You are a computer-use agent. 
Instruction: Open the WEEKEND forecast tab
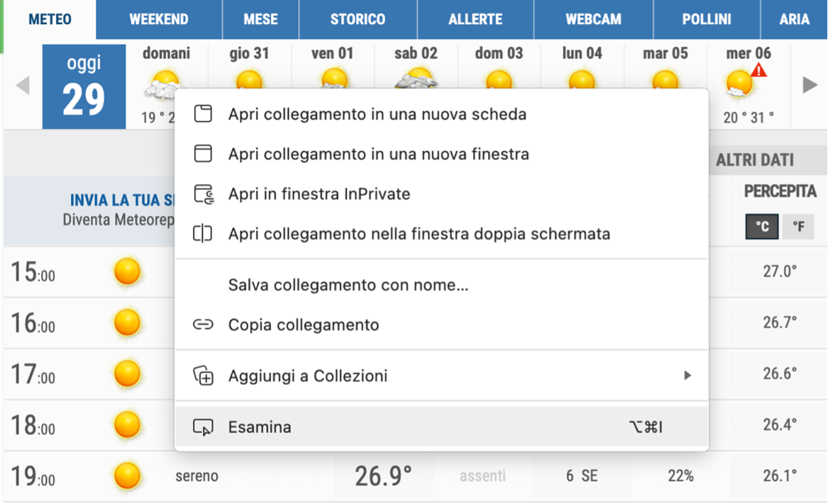pos(159,20)
